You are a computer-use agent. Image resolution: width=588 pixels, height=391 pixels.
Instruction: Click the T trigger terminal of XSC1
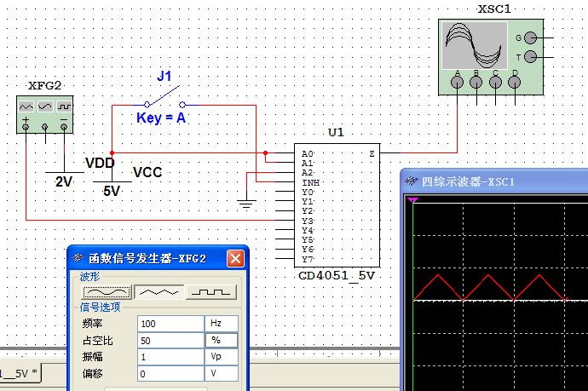[530, 57]
